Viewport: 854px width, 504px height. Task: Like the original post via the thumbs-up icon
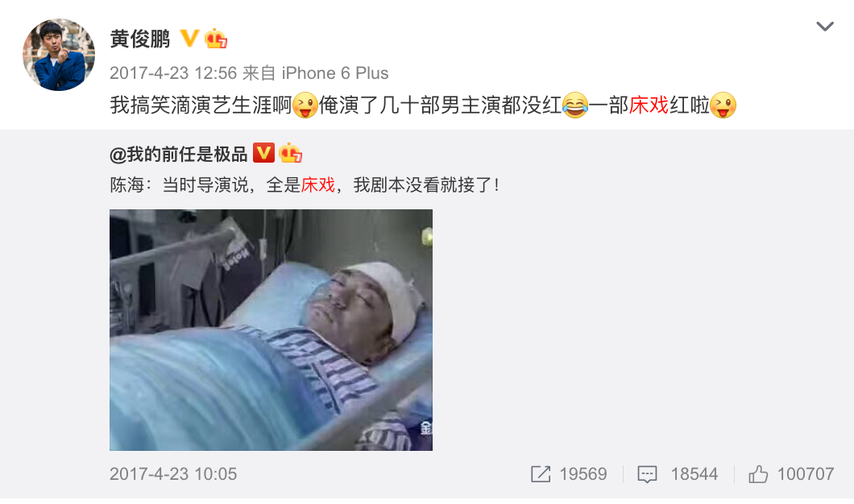pyautogui.click(x=757, y=474)
